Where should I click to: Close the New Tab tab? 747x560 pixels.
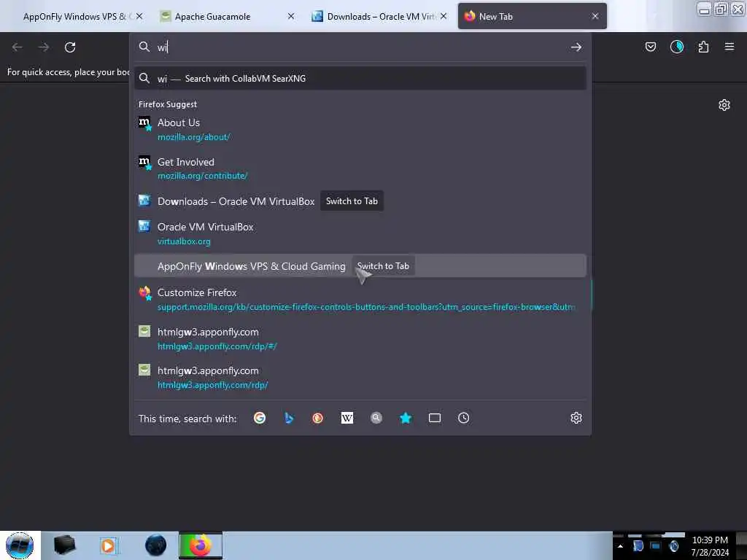tap(595, 16)
